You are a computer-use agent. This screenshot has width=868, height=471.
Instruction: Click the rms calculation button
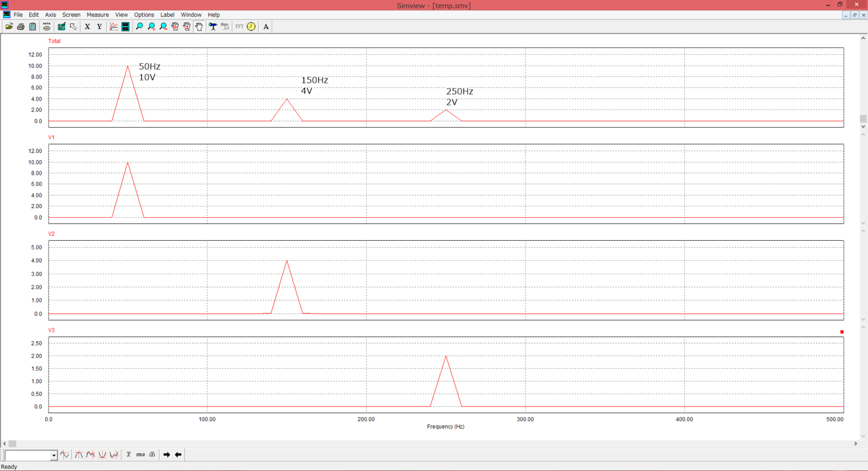(140, 455)
